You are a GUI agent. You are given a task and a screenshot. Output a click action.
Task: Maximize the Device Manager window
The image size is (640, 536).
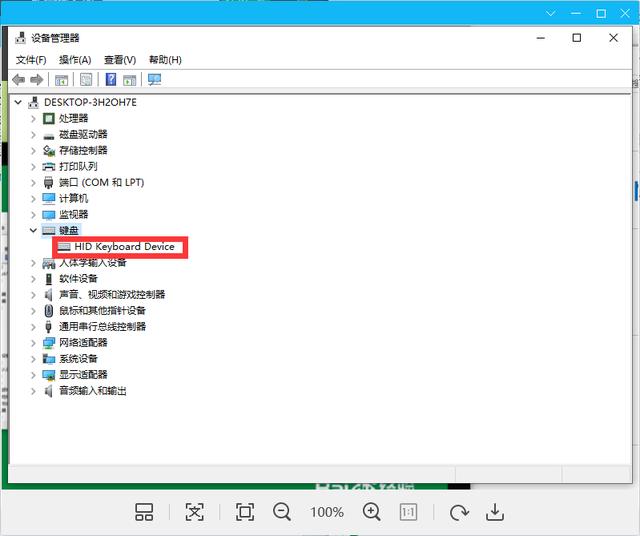[577, 38]
